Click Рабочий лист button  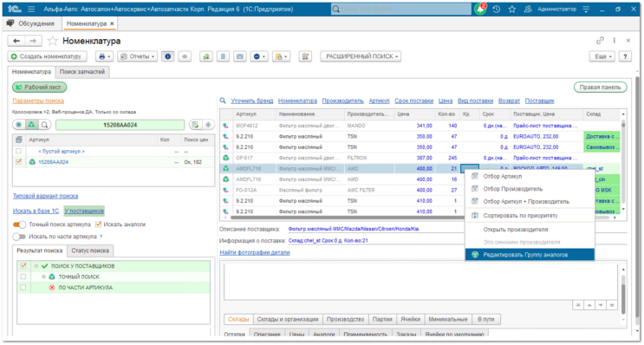[x=39, y=87]
